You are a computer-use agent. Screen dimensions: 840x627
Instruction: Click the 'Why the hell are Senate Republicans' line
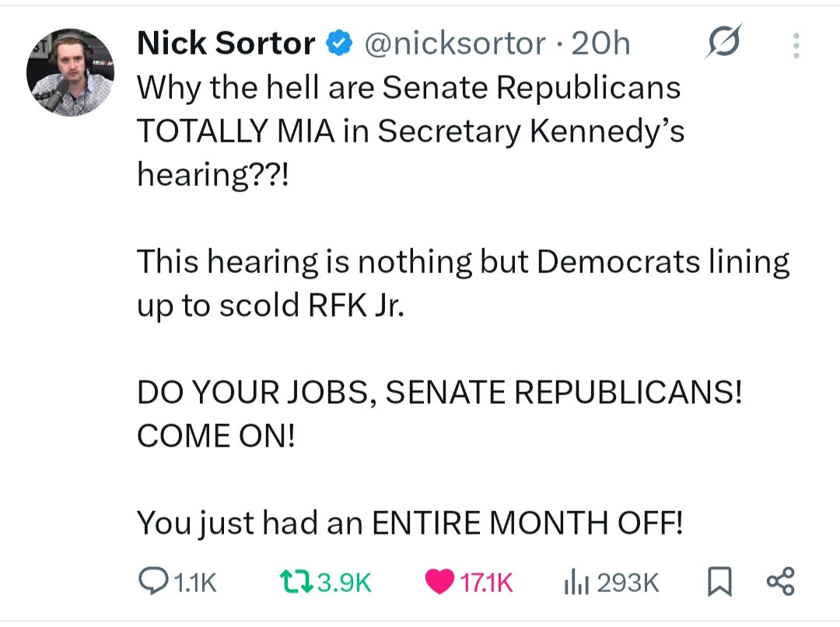click(408, 88)
